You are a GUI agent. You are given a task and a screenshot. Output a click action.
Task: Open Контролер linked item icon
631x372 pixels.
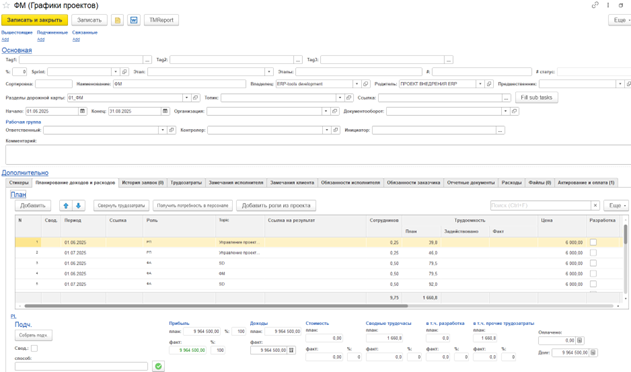[x=336, y=130]
